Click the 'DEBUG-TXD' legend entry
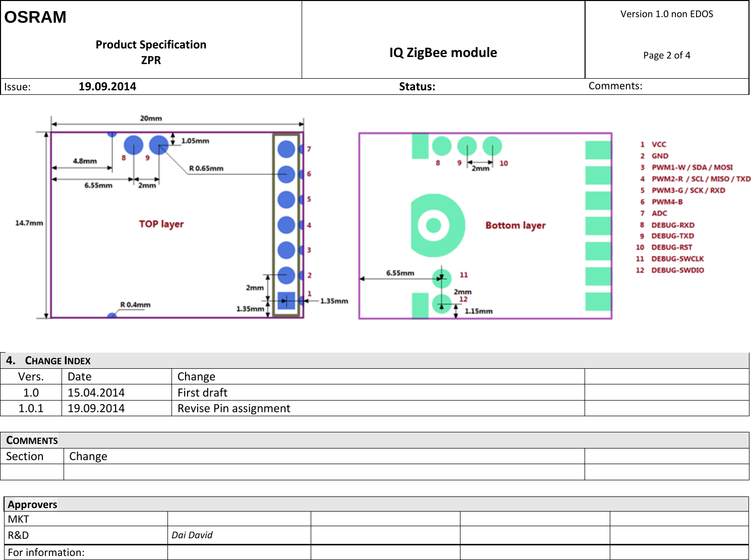Viewport: 751px width, 560px height. pyautogui.click(x=672, y=236)
